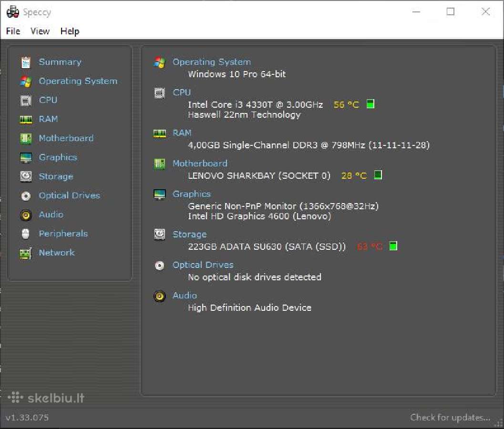Viewport: 504px width, 429px height.
Task: Click the Motherboard heading link in summary
Action: coord(200,163)
